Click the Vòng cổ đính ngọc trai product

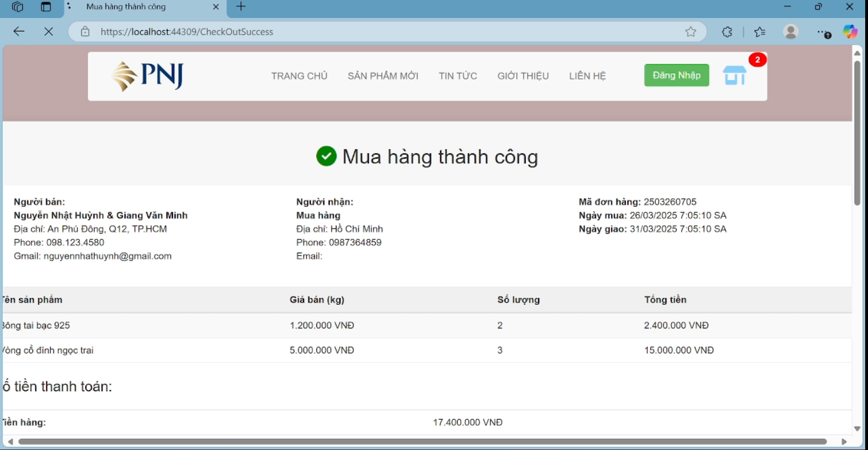[48, 350]
